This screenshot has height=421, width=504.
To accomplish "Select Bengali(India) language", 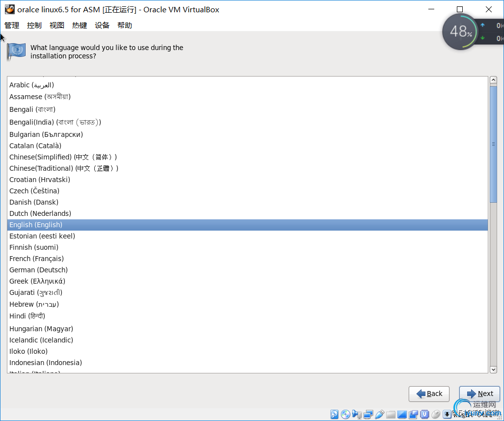I will point(248,122).
